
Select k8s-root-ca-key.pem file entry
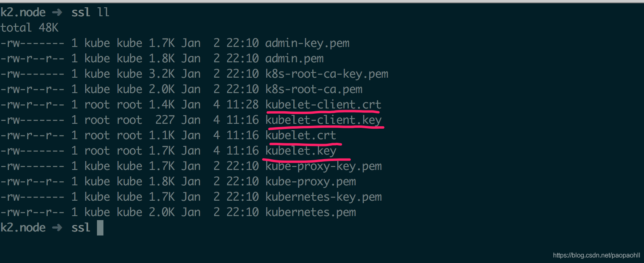pyautogui.click(x=327, y=74)
